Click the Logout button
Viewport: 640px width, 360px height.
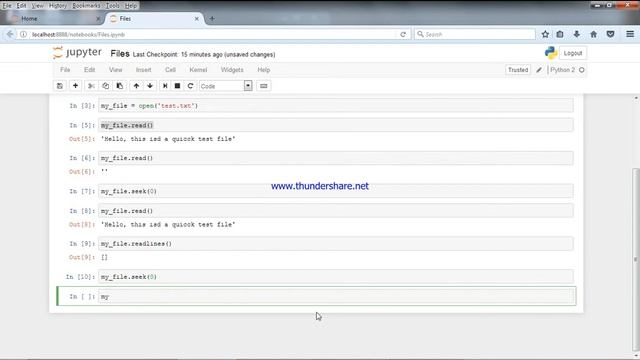[x=573, y=53]
